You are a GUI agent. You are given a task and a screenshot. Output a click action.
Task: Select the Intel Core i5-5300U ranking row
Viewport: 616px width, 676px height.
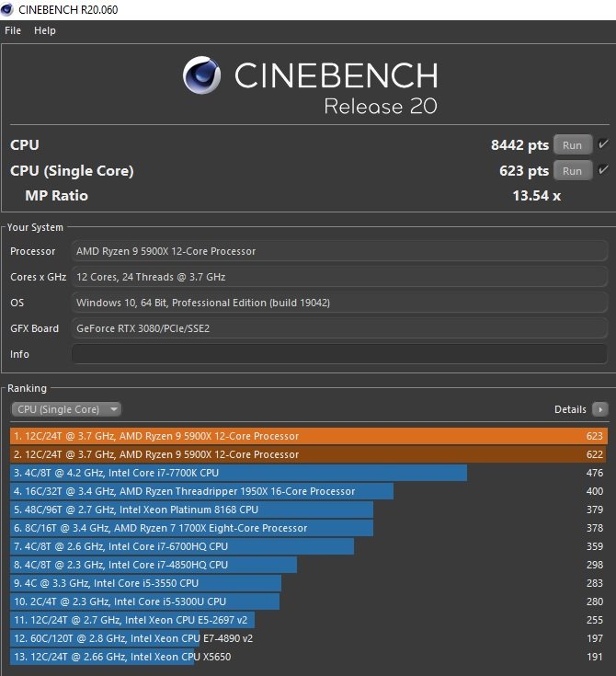click(309, 602)
